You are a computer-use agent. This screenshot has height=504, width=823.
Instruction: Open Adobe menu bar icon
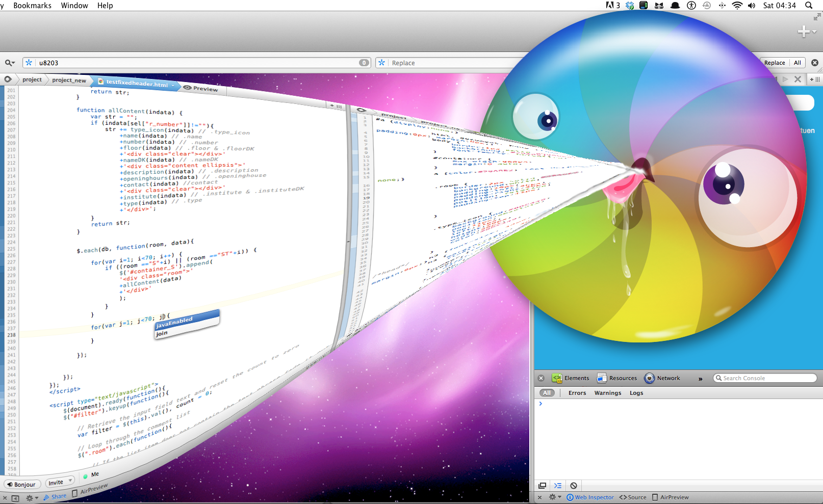tap(612, 6)
